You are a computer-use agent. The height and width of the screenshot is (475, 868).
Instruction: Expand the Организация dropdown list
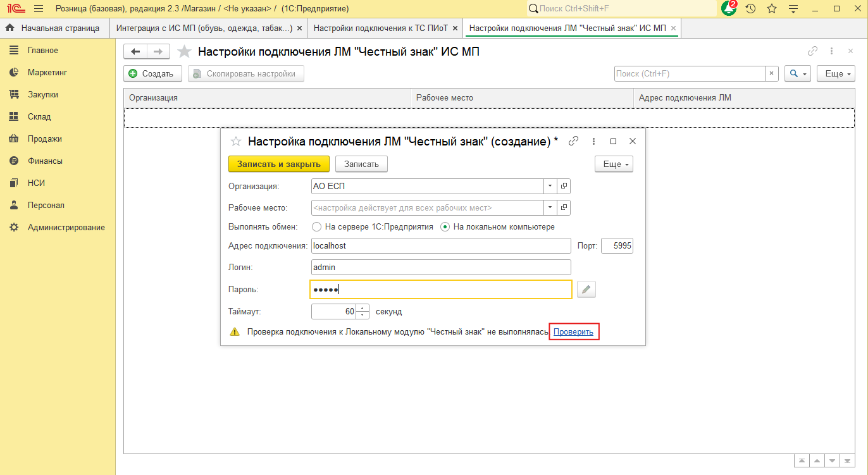550,187
